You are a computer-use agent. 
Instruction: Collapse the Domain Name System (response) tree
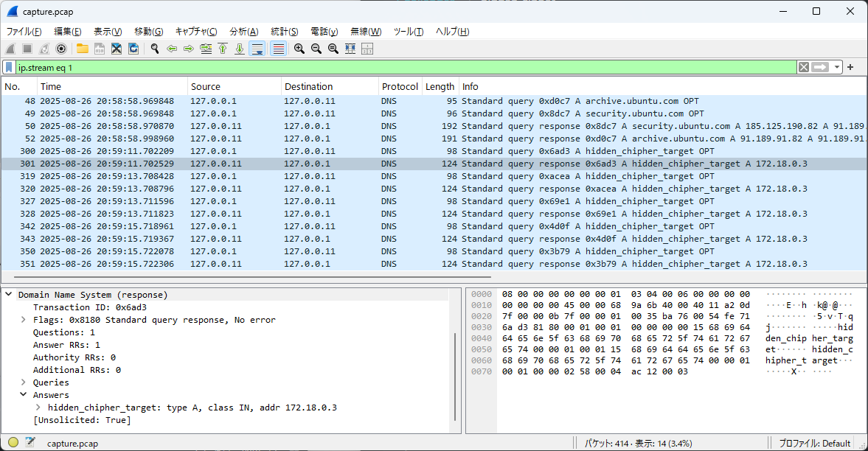click(x=9, y=295)
